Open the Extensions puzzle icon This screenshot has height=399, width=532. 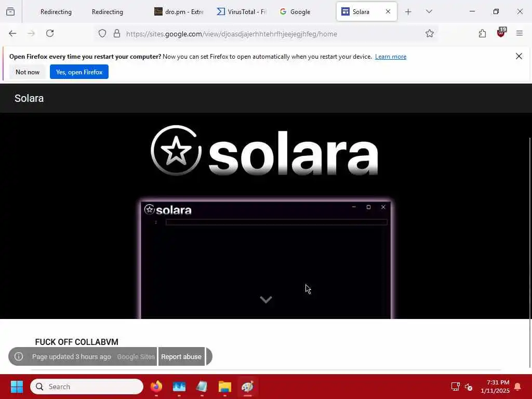pos(482,33)
